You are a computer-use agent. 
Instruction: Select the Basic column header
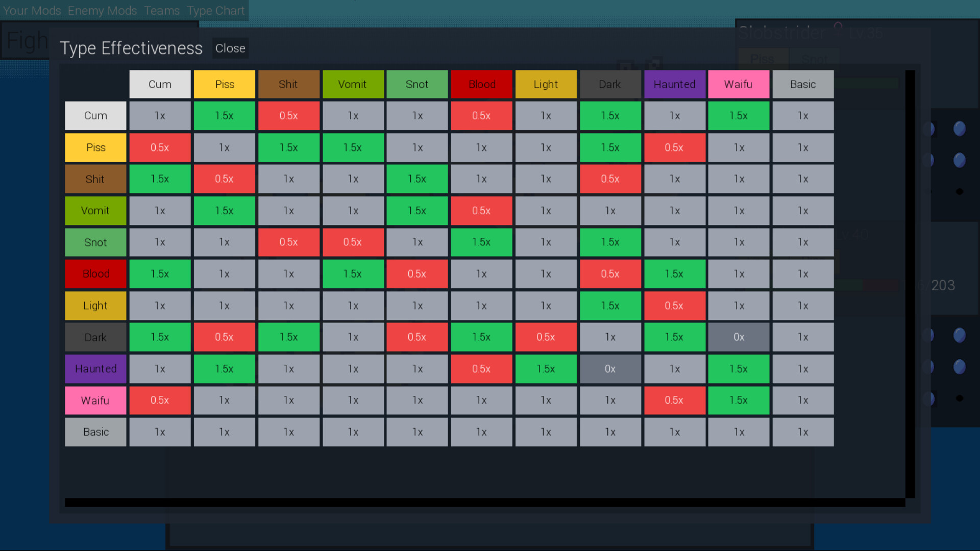(x=803, y=84)
